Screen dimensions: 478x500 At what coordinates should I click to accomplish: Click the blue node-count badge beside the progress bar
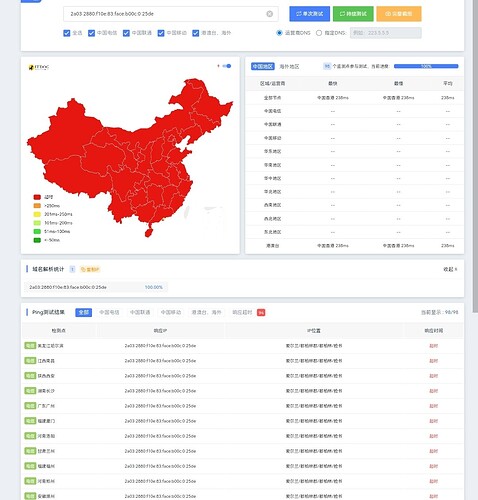click(x=327, y=66)
